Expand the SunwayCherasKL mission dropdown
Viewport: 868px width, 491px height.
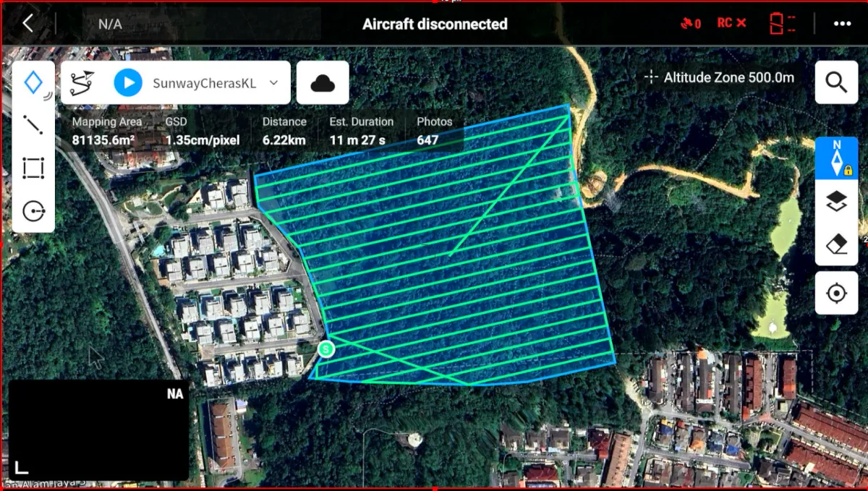[x=273, y=83]
